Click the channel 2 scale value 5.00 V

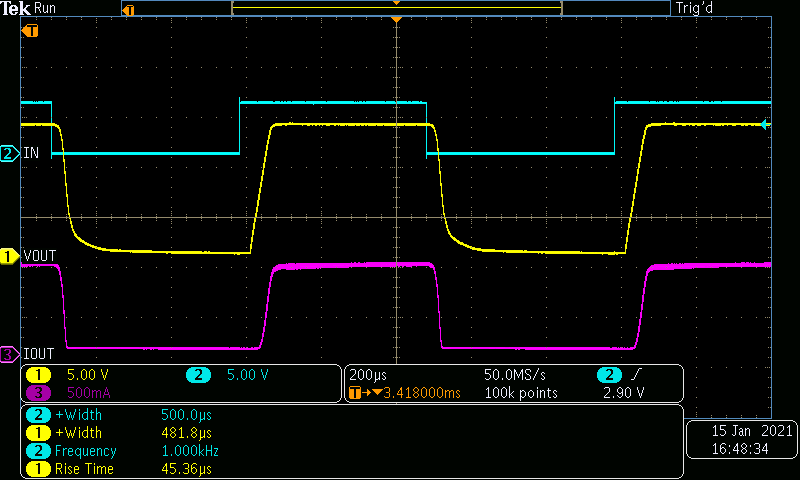pyautogui.click(x=247, y=375)
